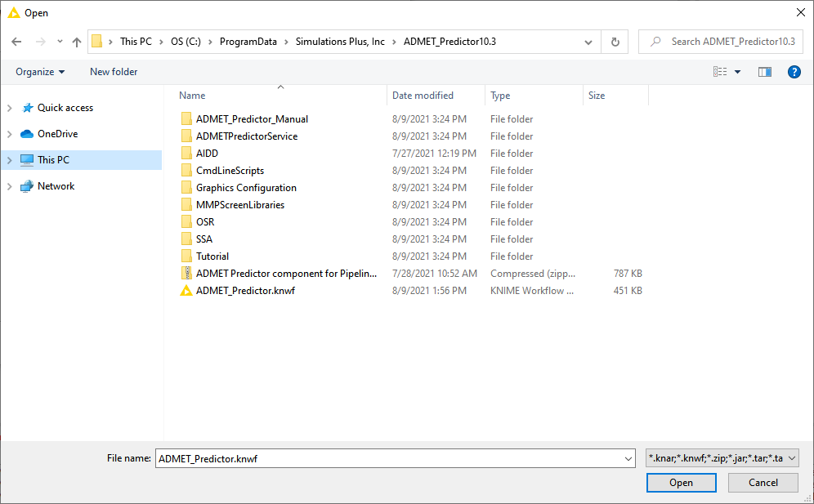
Task: Select the Graphics Configuration folder name
Action: coord(246,188)
